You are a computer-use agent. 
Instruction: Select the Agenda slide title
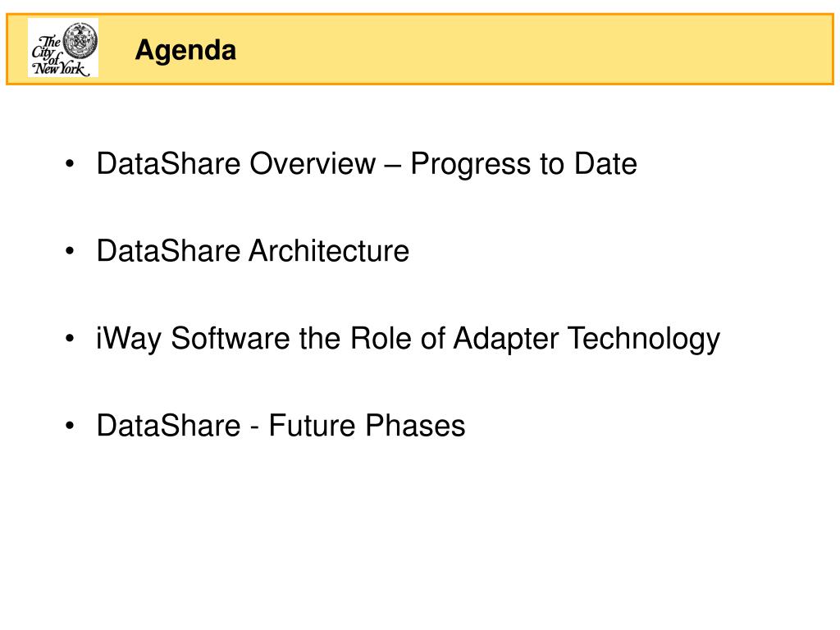[185, 50]
